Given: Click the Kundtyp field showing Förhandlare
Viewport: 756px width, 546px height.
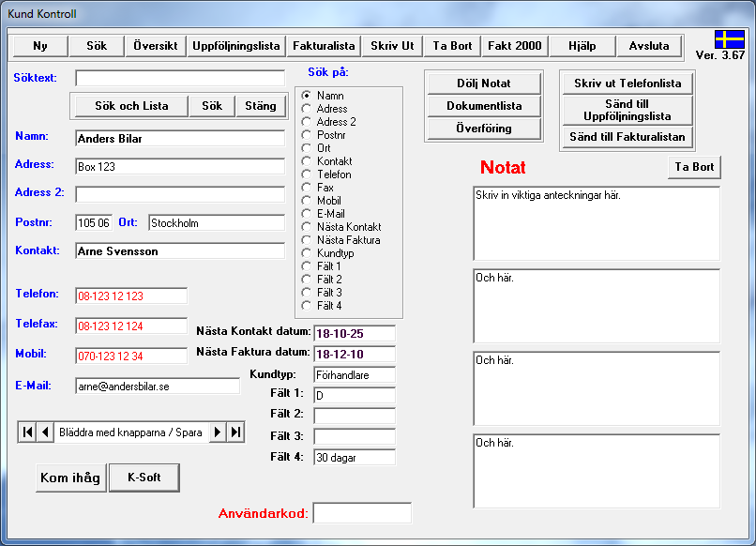Looking at the screenshot, I should [355, 374].
